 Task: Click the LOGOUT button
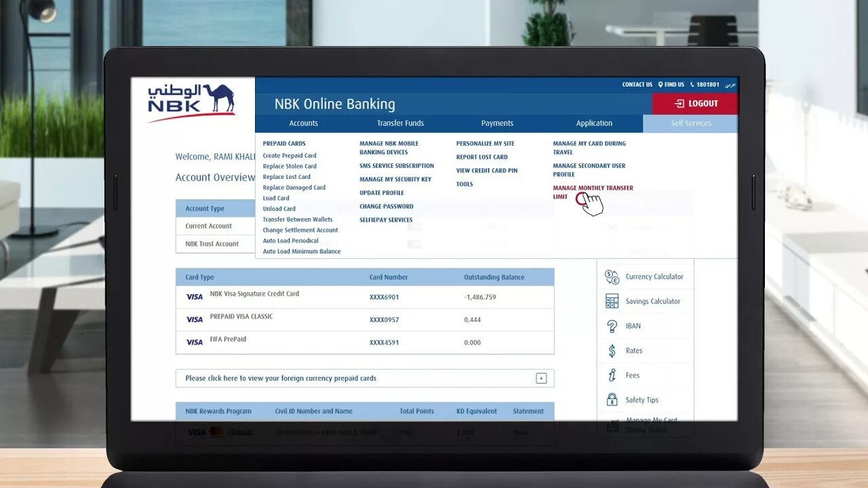point(695,104)
